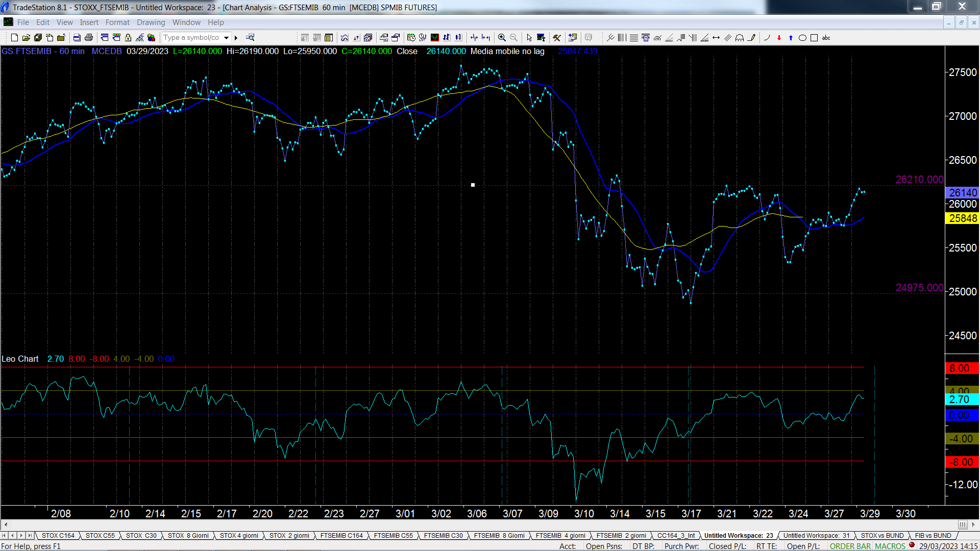This screenshot has height=551, width=980.
Task: Click the New document icon
Action: click(x=14, y=38)
